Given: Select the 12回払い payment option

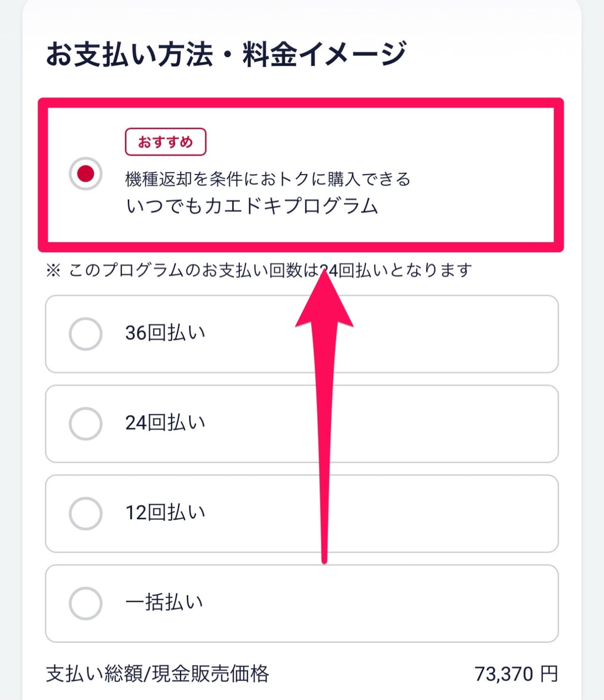Looking at the screenshot, I should 86,511.
